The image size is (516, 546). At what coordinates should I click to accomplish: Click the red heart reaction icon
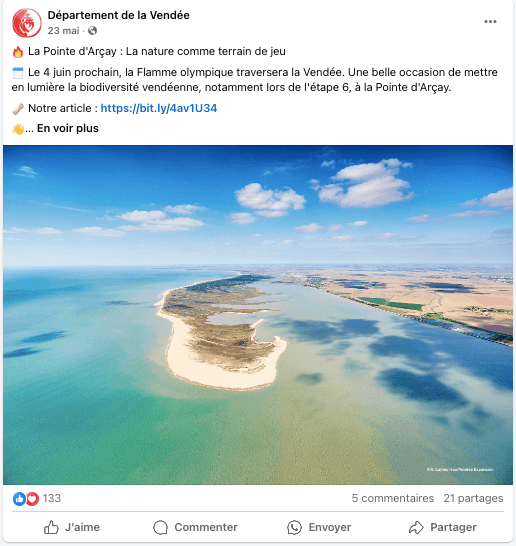[32, 499]
